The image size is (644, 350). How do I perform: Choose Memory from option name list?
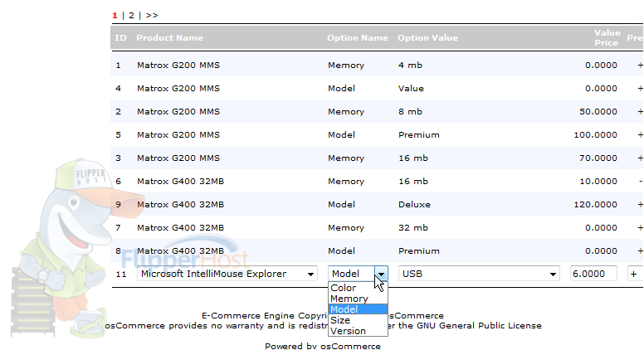point(358,299)
